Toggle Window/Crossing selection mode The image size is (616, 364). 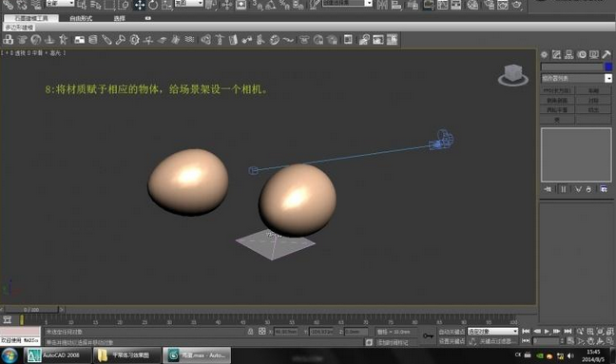(x=124, y=5)
